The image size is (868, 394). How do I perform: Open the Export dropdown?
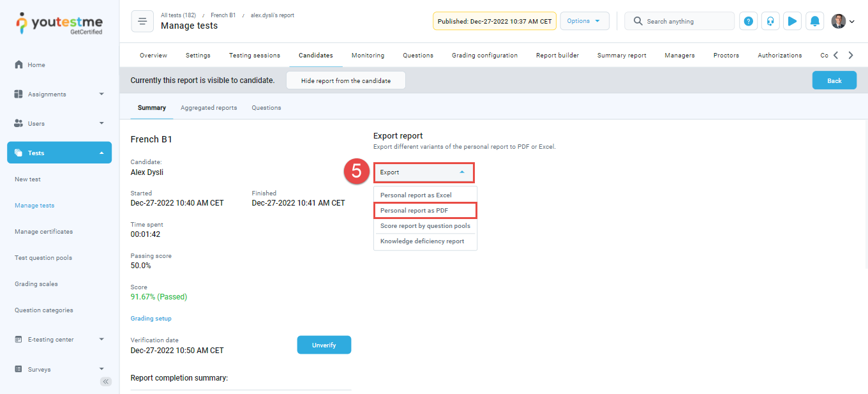[424, 172]
